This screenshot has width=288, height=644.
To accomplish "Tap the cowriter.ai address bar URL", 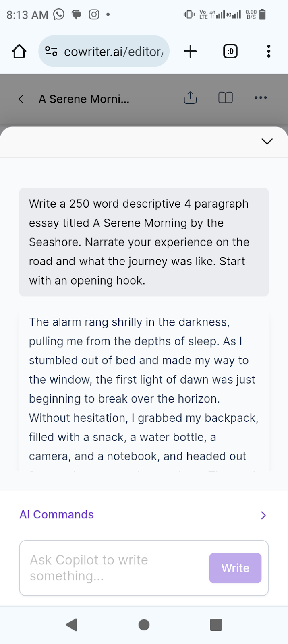I will [114, 52].
